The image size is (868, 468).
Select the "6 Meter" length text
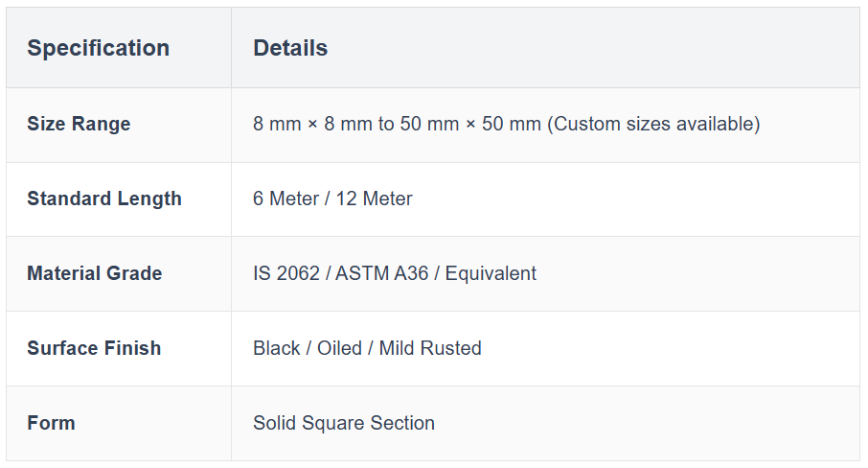(286, 199)
